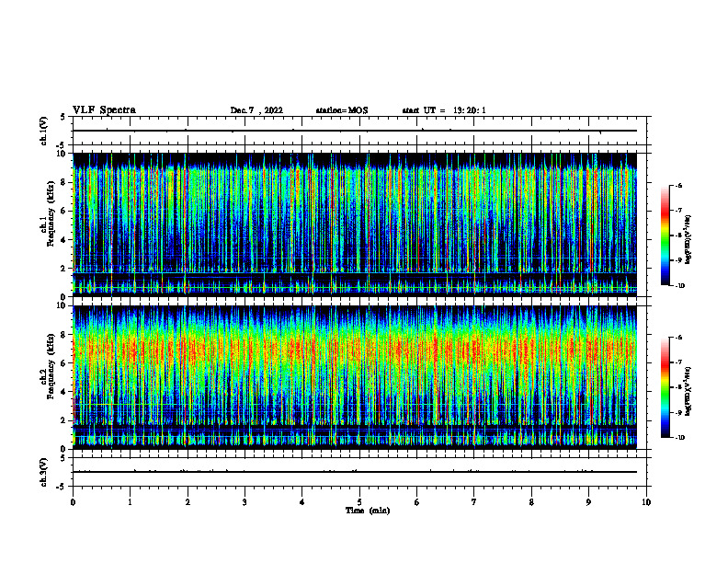This screenshot has width=728, height=563.
Task: Click the "-8" label on ch.1 color scale
Action: coord(679,236)
